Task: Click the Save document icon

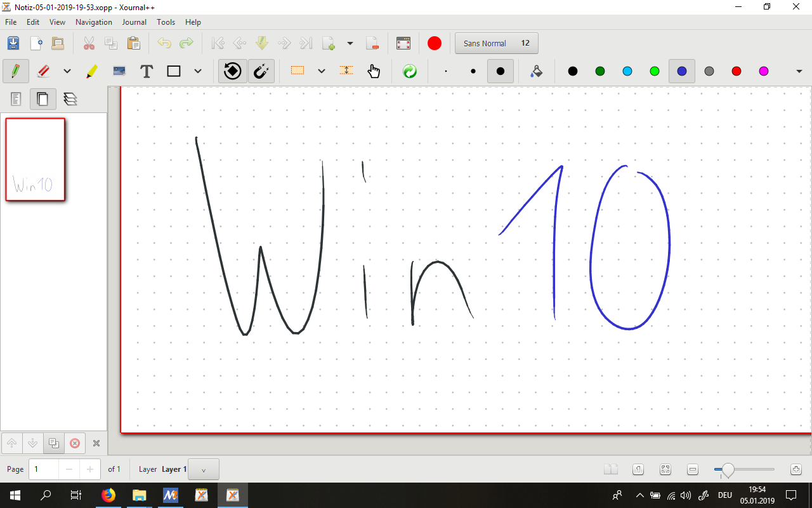Action: pyautogui.click(x=13, y=43)
